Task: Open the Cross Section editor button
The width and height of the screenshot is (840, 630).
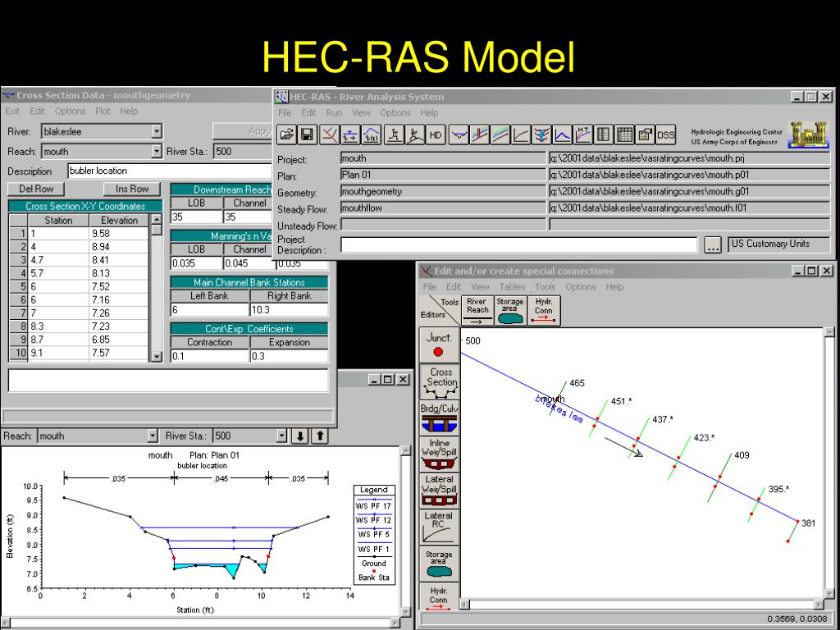Action: tap(439, 382)
